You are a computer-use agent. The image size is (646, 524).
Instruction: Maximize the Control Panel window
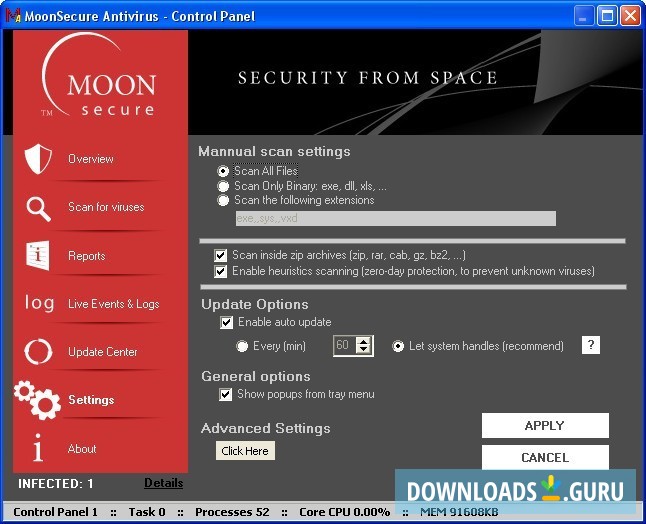(607, 16)
